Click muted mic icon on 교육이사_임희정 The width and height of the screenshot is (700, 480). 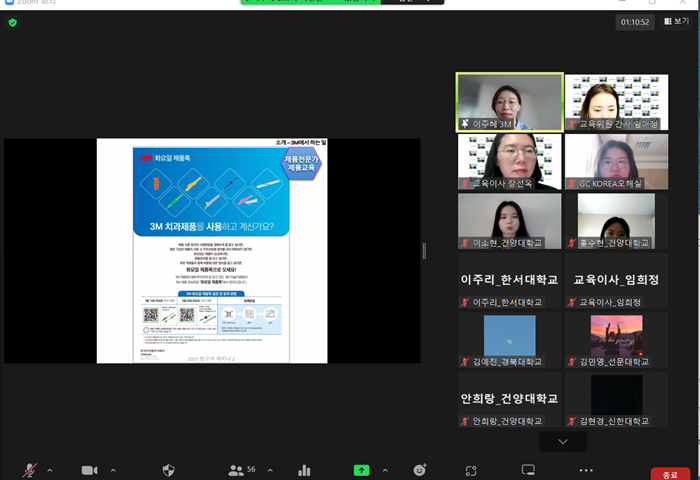572,302
